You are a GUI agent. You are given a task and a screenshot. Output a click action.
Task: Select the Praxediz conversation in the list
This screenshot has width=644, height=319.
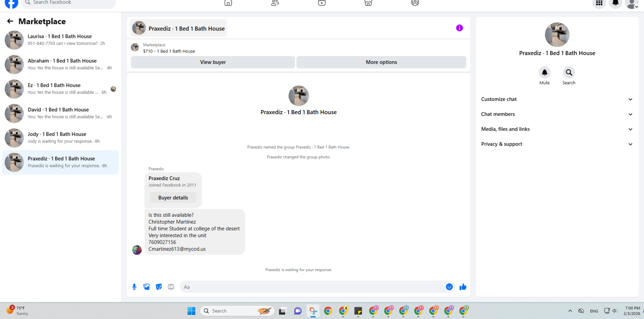click(x=60, y=162)
